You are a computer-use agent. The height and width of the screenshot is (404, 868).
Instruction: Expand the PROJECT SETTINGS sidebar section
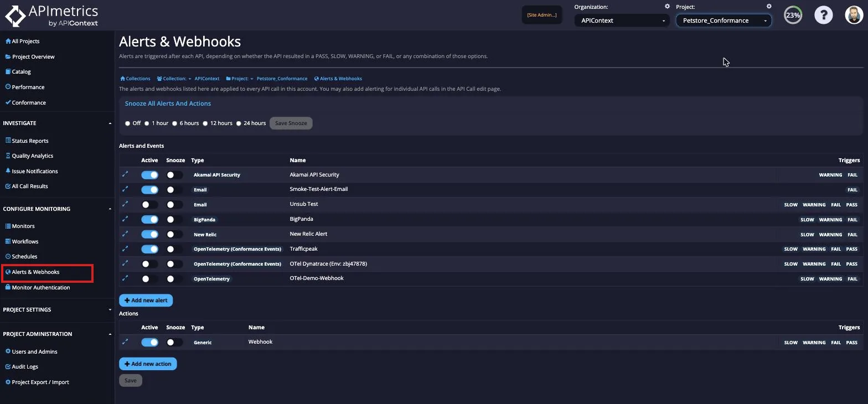point(56,309)
